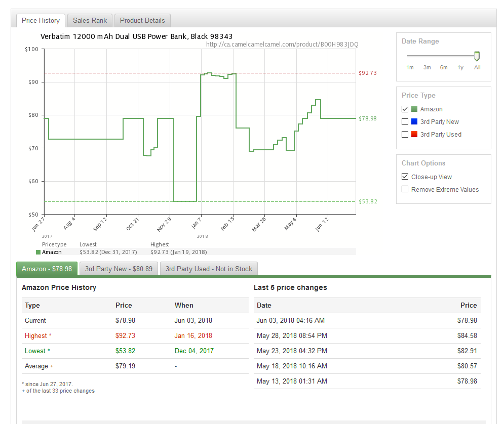Click the Current row label
The image size is (504, 424).
pos(35,320)
